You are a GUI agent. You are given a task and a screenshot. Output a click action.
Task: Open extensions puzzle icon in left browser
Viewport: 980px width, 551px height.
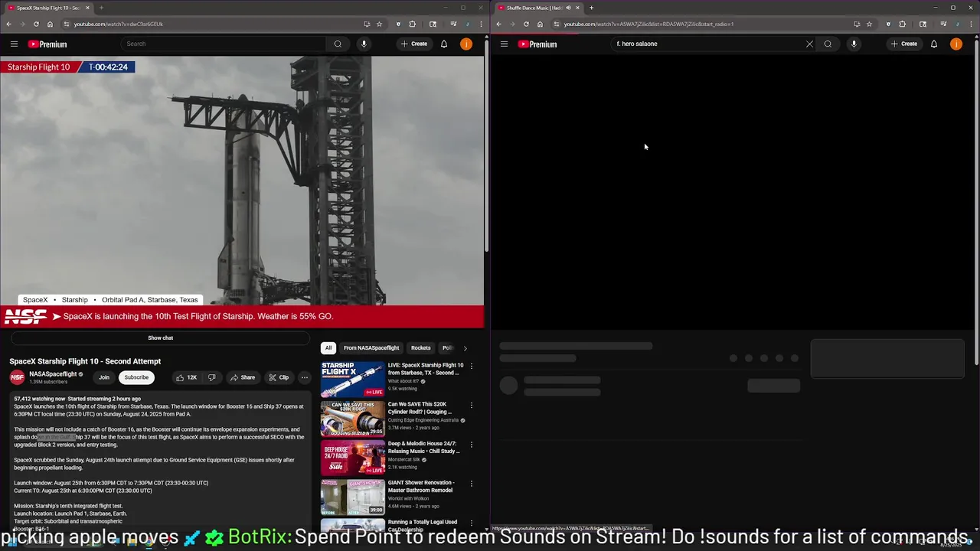click(x=413, y=24)
